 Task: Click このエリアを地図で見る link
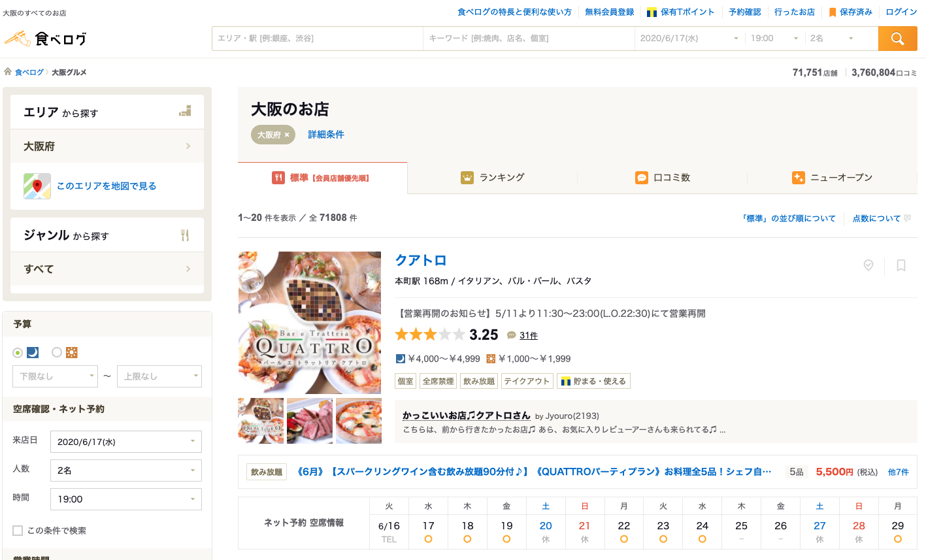click(x=107, y=186)
